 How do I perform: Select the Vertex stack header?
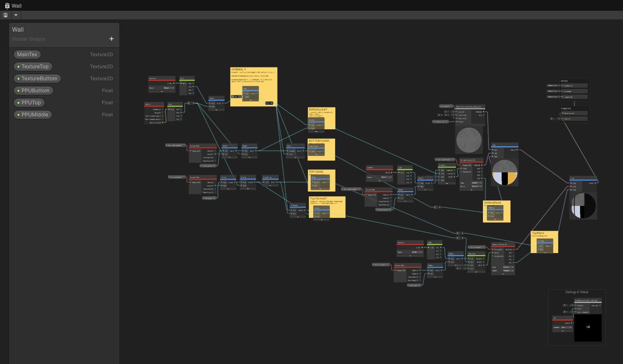pyautogui.click(x=564, y=81)
